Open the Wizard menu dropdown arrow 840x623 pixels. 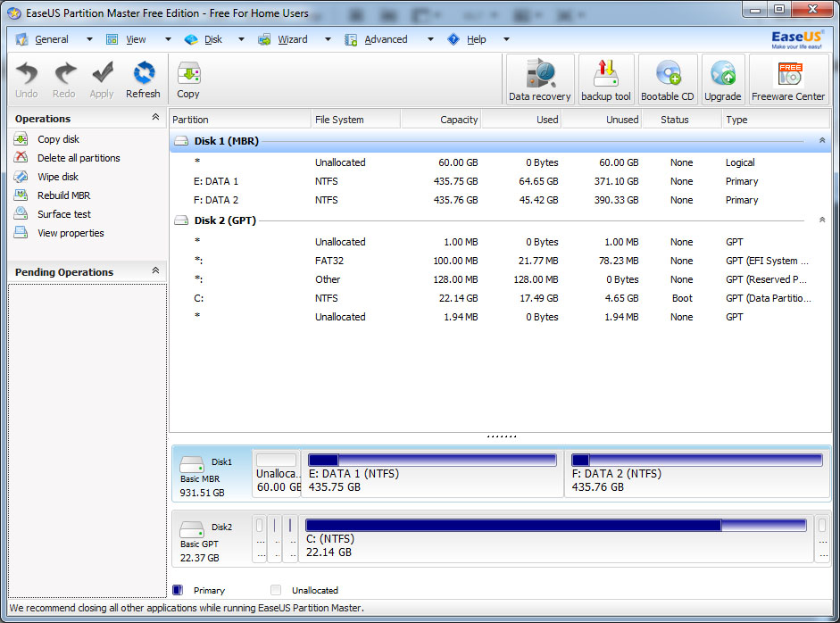point(328,39)
